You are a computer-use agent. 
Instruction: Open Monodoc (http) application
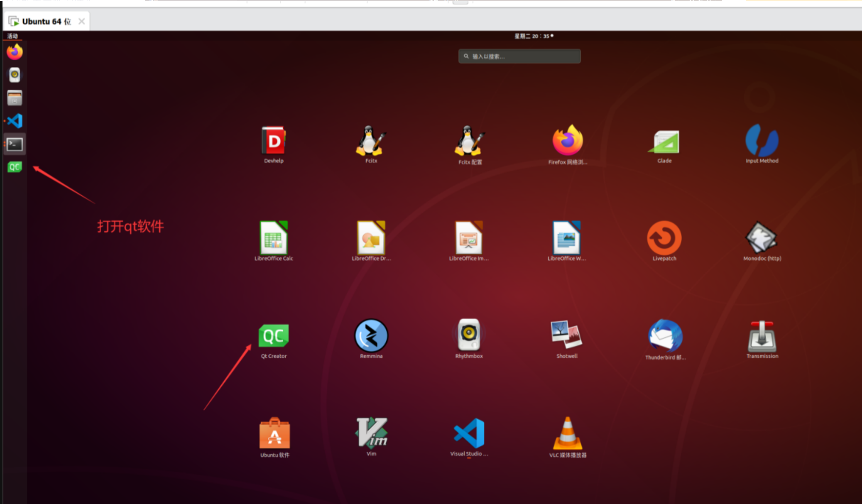click(762, 238)
